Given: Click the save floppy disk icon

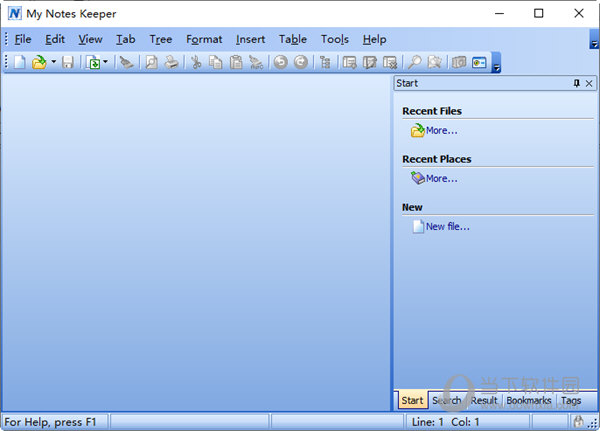Looking at the screenshot, I should click(x=68, y=62).
